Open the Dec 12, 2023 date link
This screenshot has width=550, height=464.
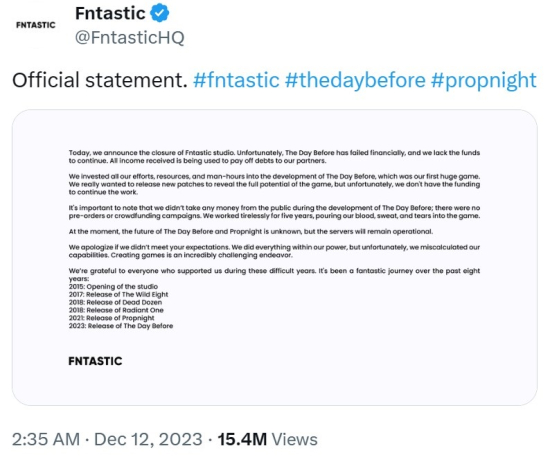pos(148,439)
